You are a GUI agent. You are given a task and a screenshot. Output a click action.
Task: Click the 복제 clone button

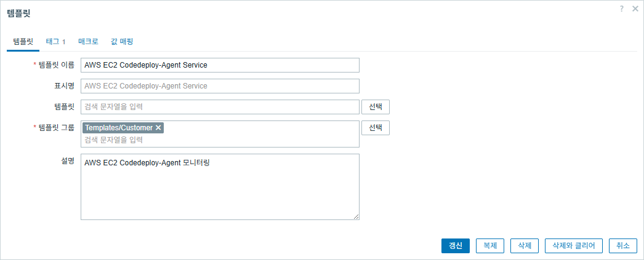tap(490, 246)
